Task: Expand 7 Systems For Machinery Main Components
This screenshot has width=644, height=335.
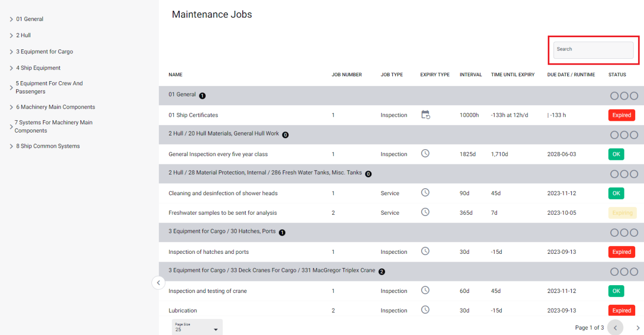Action: click(x=11, y=127)
